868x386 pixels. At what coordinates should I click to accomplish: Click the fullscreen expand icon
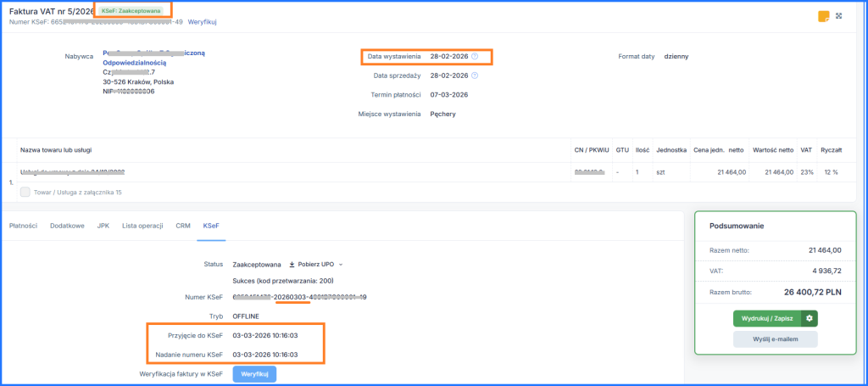click(x=839, y=16)
